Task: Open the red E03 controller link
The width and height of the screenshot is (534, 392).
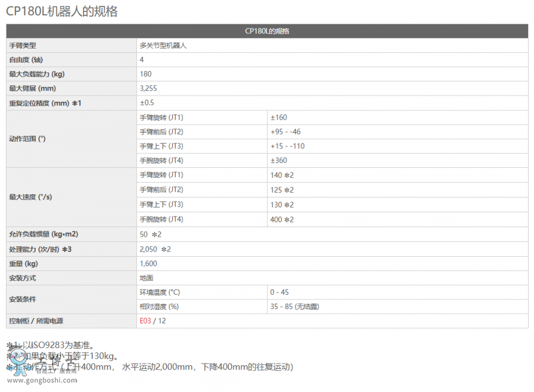Action: pos(145,321)
